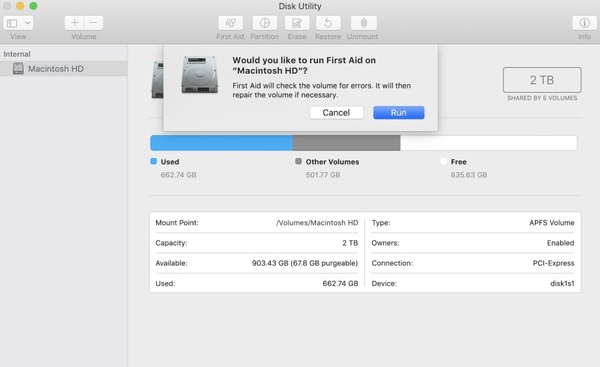The width and height of the screenshot is (600, 367).
Task: Click the white Free segment of storage bar
Action: click(489, 143)
